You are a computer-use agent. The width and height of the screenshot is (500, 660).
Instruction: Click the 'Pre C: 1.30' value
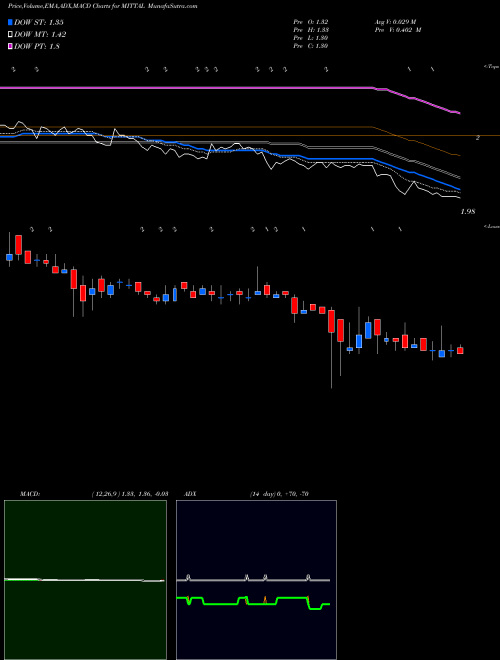click(311, 46)
